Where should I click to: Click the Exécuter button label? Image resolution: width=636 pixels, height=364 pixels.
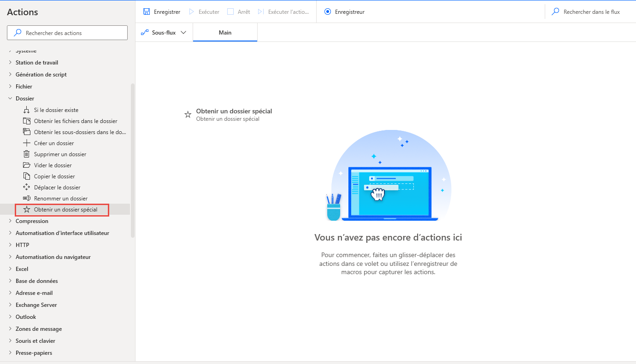coord(209,12)
